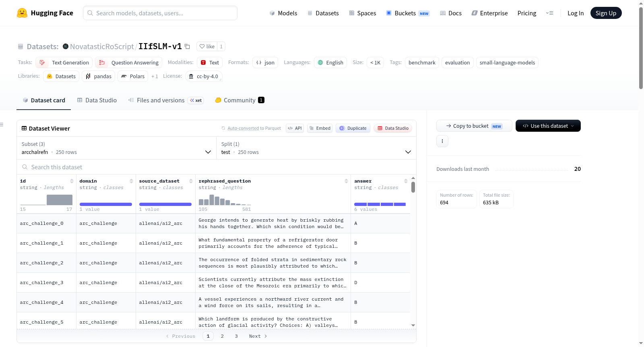Focus the top search models field

(x=160, y=13)
